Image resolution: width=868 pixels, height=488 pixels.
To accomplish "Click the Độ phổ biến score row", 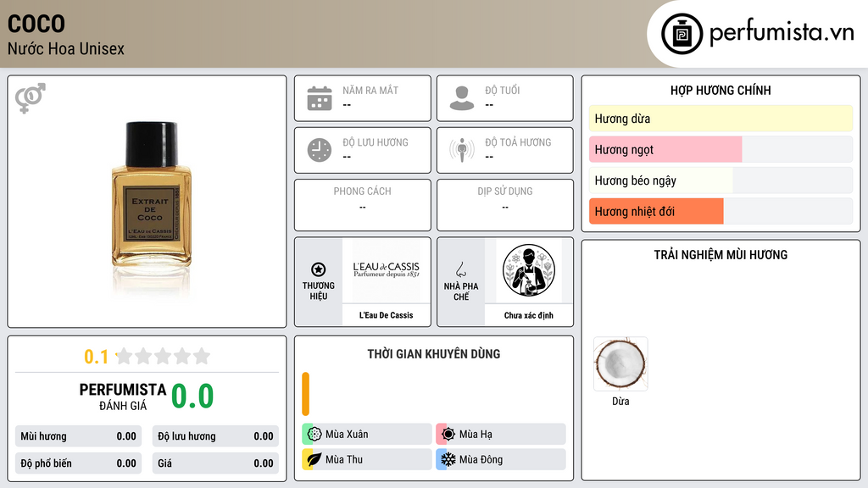I will pos(79,463).
